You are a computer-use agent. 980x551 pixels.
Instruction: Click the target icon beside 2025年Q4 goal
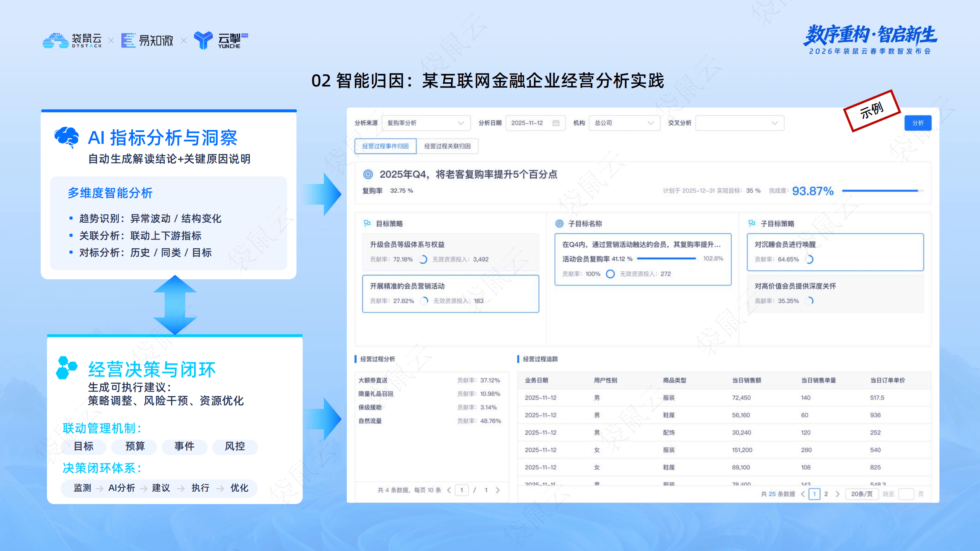[x=368, y=174]
